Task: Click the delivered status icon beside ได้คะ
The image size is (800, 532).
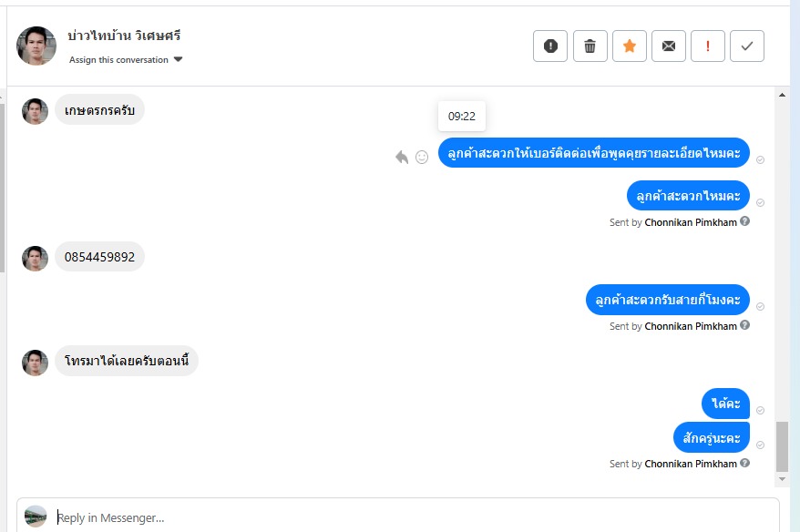Action: pyautogui.click(x=761, y=410)
